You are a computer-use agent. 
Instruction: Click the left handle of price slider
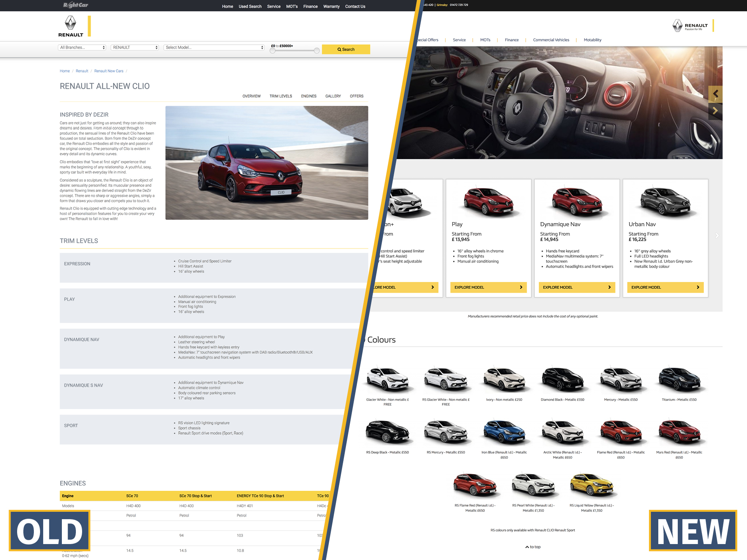pos(273,51)
